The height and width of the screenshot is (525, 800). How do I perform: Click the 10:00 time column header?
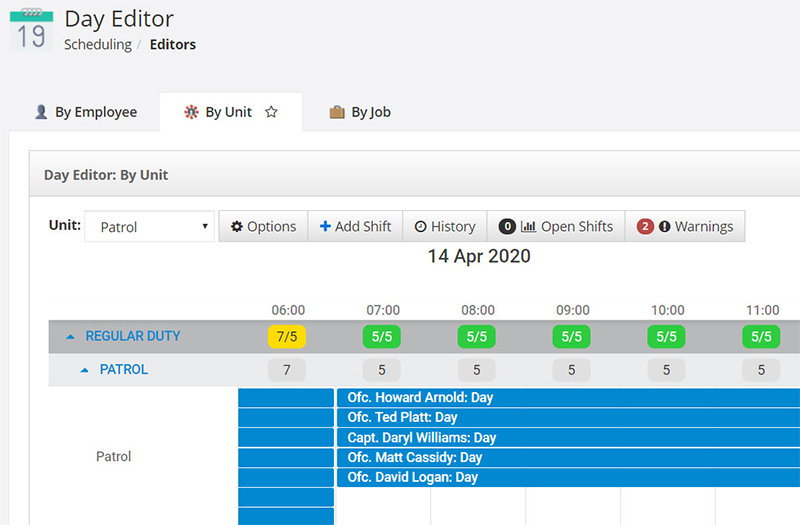point(668,310)
